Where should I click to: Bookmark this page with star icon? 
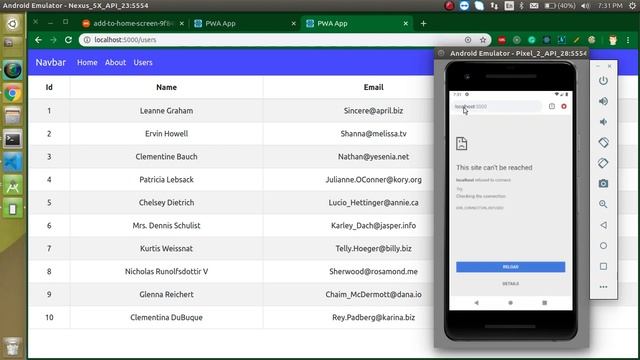(x=483, y=40)
